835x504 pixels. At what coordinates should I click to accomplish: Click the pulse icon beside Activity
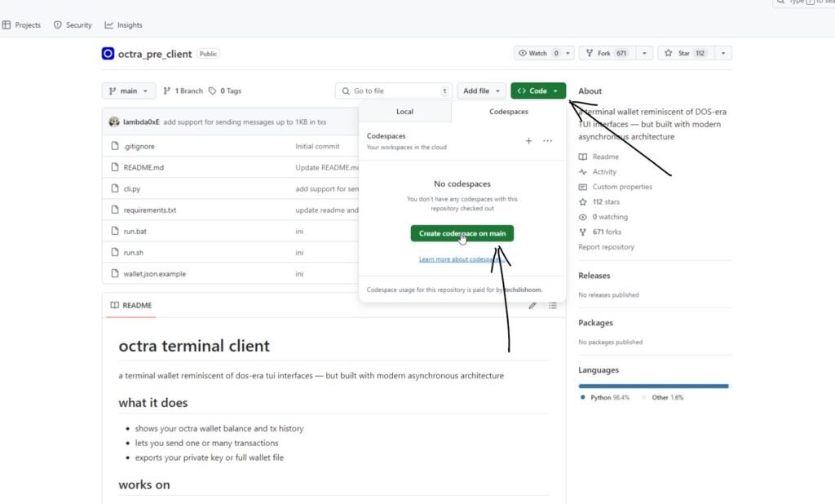pos(582,172)
